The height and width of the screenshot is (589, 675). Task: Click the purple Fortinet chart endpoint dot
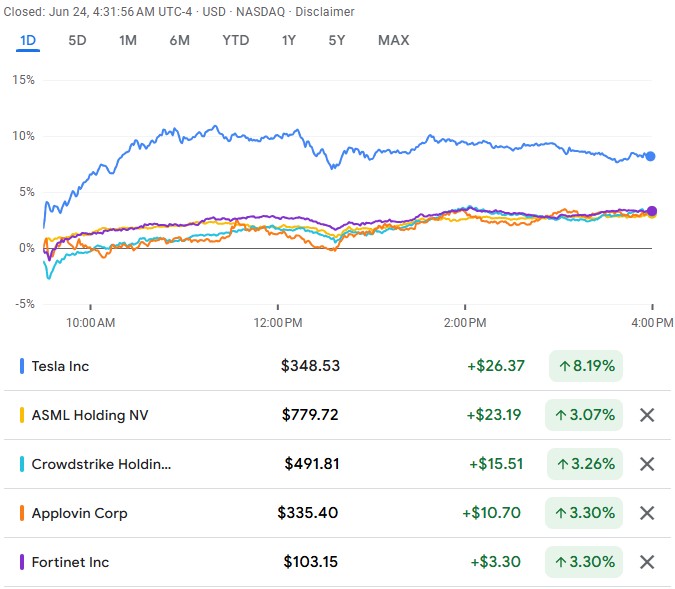(x=652, y=211)
